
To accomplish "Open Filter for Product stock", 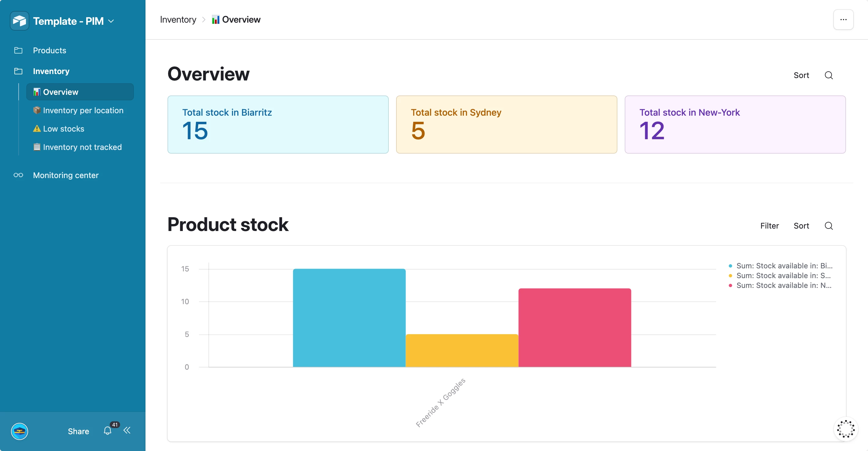I will [x=769, y=226].
